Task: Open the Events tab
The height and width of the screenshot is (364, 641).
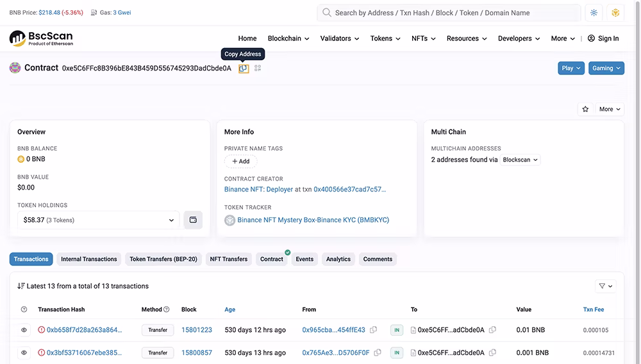Action: point(304,259)
